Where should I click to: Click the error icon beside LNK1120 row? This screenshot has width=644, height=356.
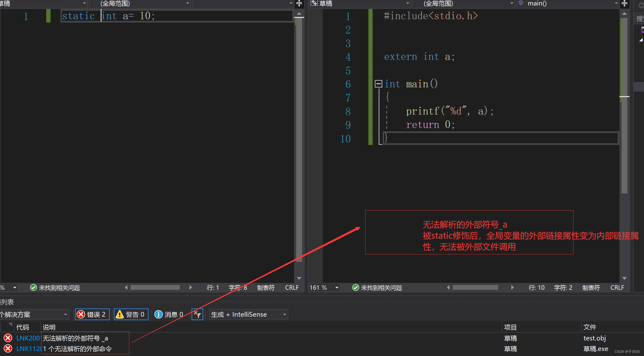(x=8, y=349)
